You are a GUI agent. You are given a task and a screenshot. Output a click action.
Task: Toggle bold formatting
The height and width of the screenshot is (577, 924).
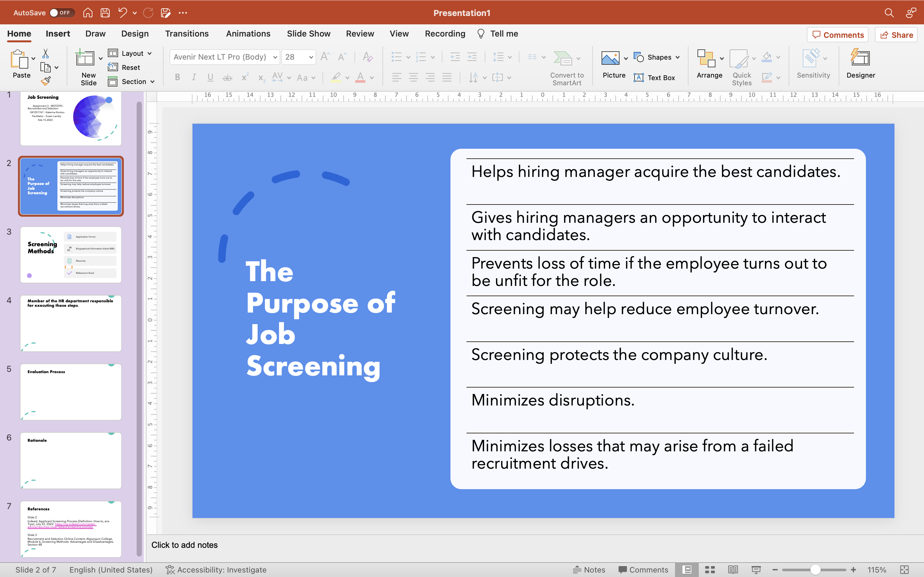(177, 78)
